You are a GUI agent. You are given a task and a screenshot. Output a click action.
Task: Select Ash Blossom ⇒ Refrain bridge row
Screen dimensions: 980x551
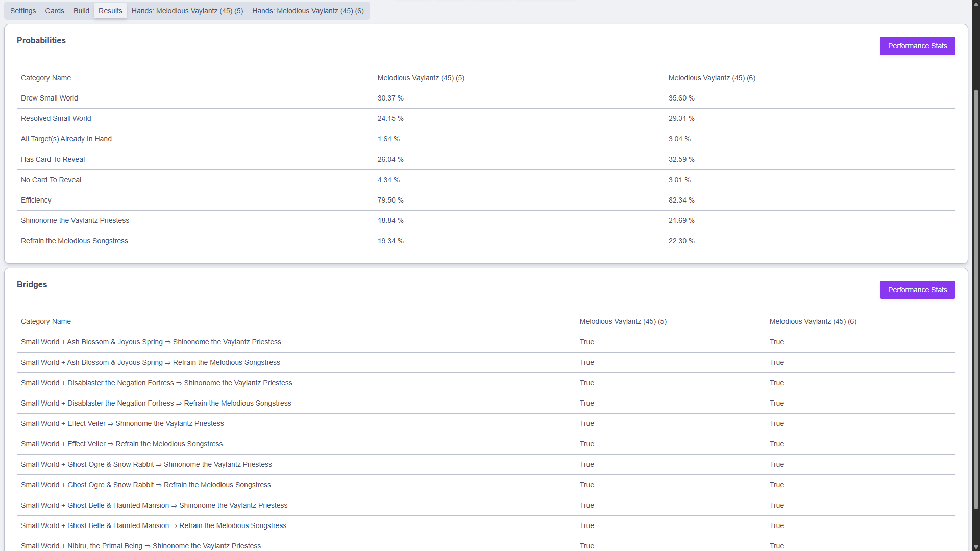486,362
